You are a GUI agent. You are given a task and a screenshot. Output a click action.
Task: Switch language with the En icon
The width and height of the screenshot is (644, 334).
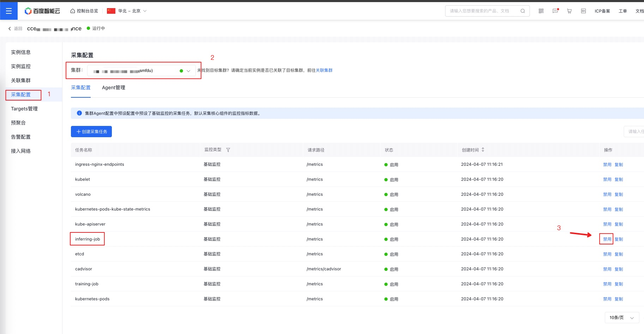583,11
